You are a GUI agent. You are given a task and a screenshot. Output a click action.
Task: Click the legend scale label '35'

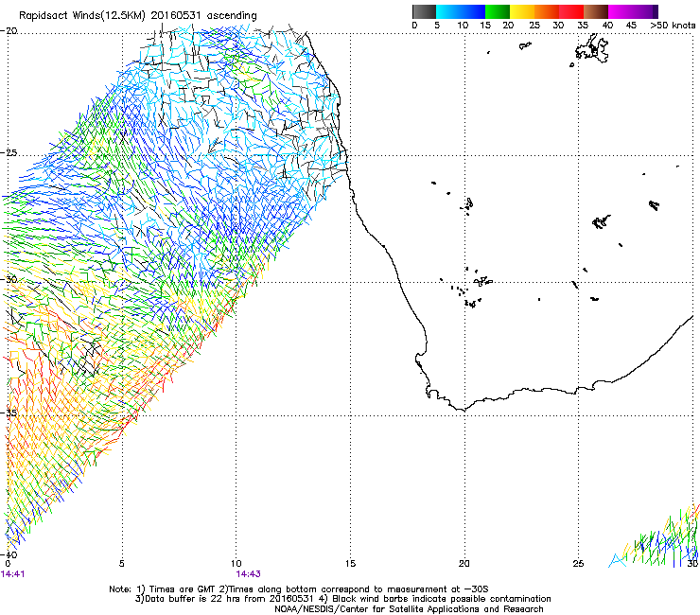583,26
